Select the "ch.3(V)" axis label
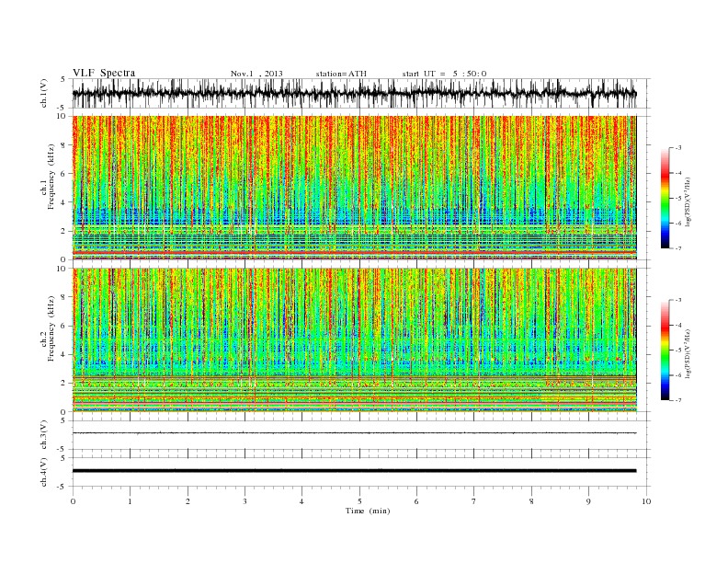728x563 pixels. (44, 435)
